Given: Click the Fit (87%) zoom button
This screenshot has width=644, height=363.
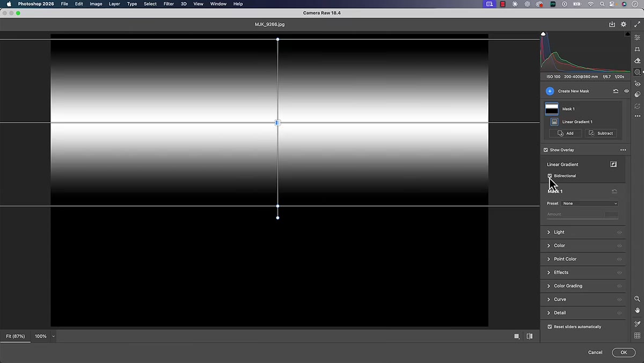Looking at the screenshot, I should 16,336.
